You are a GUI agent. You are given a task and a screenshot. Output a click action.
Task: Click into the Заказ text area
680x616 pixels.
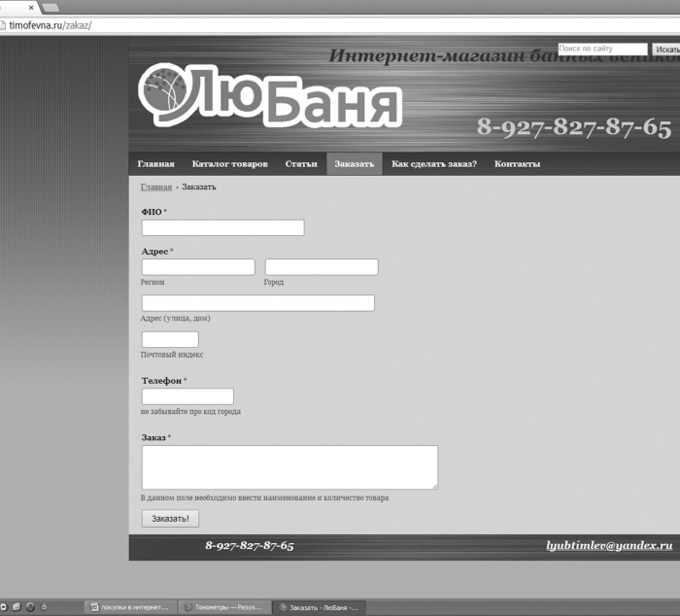tap(289, 467)
